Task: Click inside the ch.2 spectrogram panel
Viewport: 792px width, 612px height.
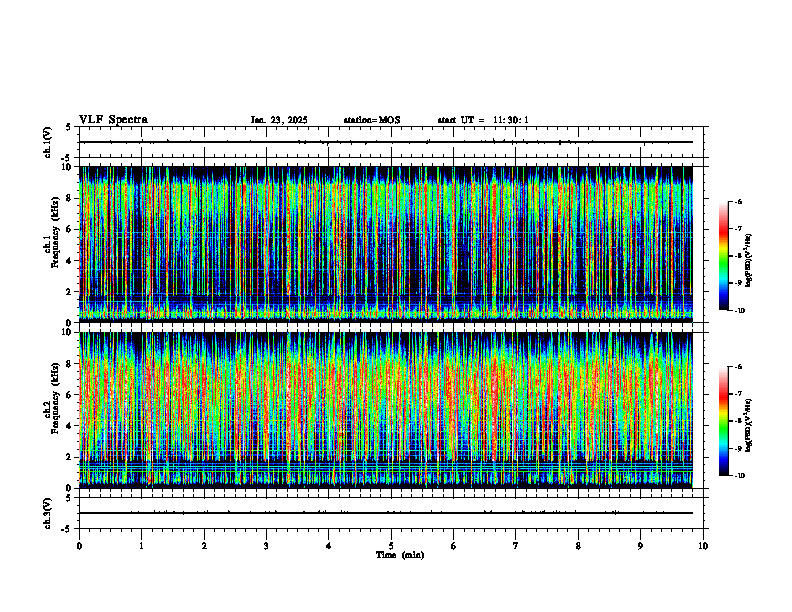Action: click(x=386, y=410)
